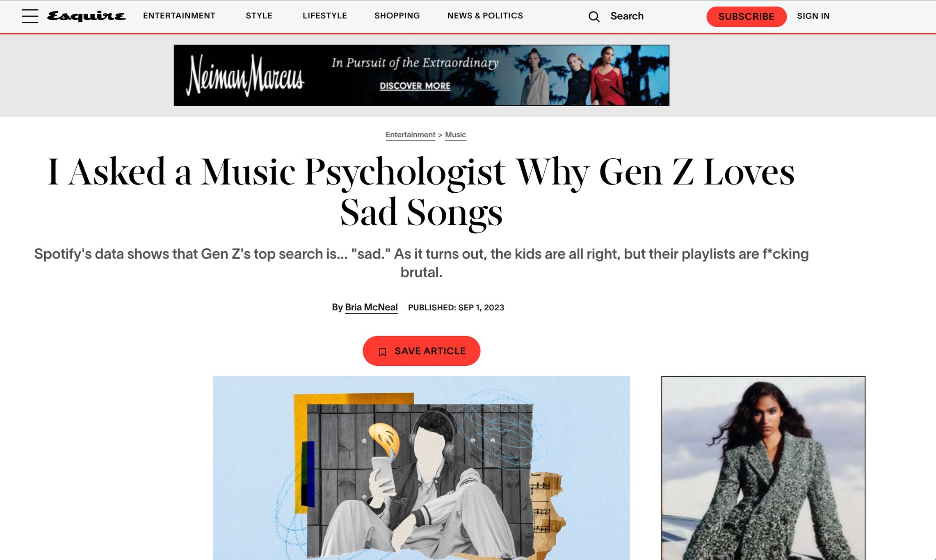Click the Save Article button
The width and height of the screenshot is (936, 560).
[x=421, y=351]
